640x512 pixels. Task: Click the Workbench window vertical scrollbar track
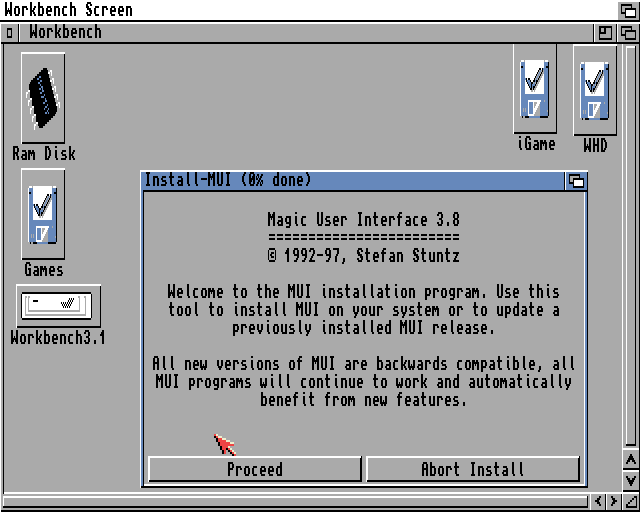click(x=630, y=250)
